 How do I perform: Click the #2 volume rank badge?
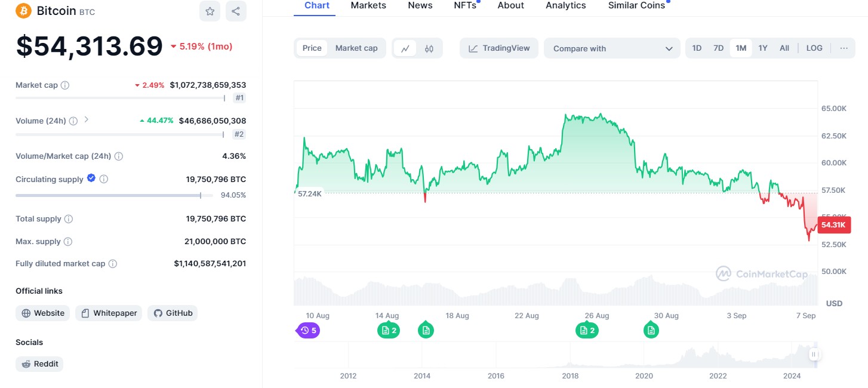pyautogui.click(x=239, y=134)
